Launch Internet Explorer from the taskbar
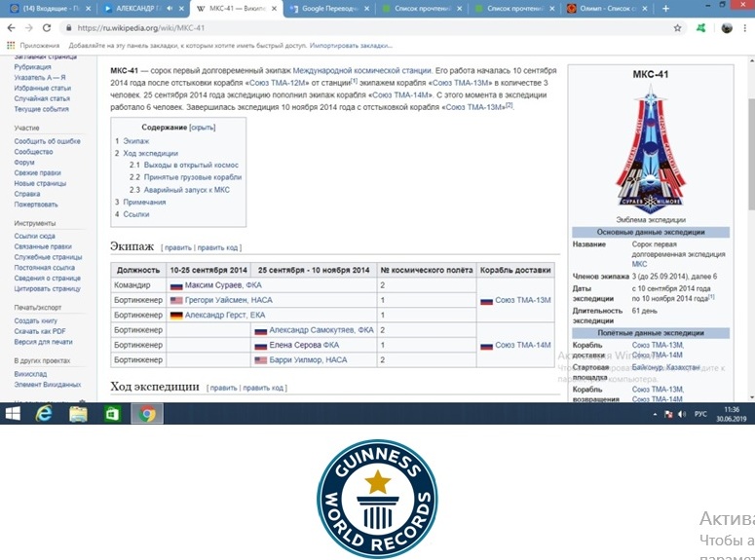This screenshot has width=755, height=560. (x=44, y=414)
